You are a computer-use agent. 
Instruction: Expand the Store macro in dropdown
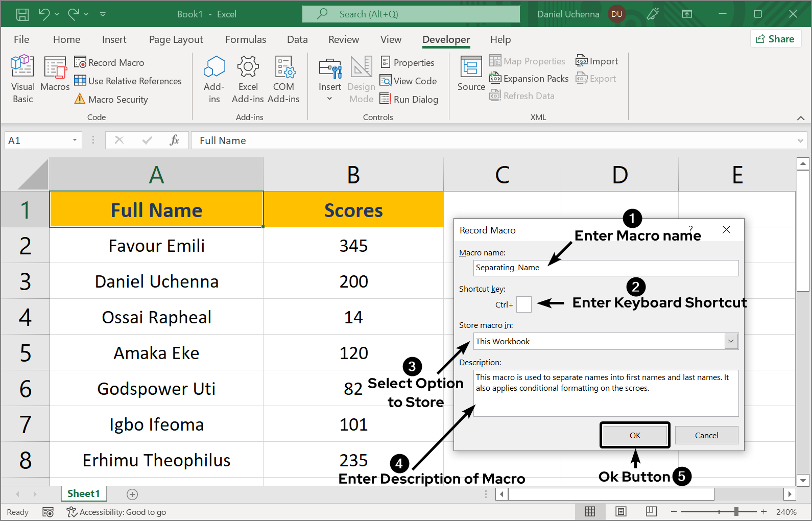[731, 341]
